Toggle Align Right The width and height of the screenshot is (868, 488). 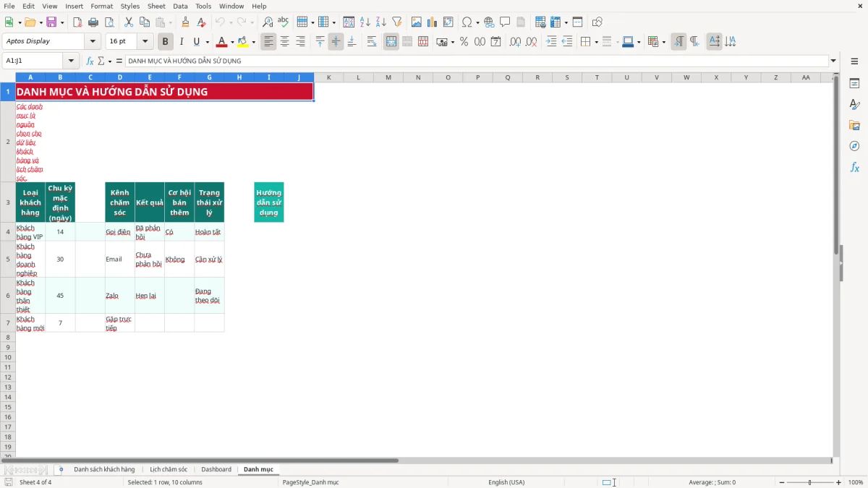click(x=300, y=42)
